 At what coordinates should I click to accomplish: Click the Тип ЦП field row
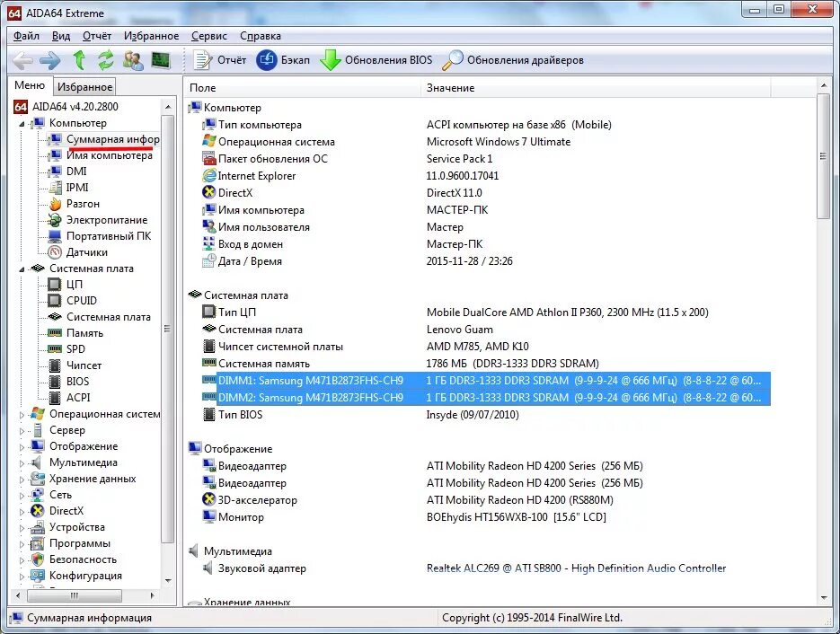pos(486,313)
